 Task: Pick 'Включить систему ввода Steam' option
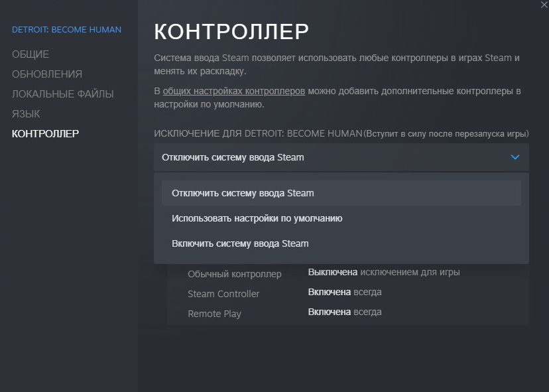[x=240, y=243]
